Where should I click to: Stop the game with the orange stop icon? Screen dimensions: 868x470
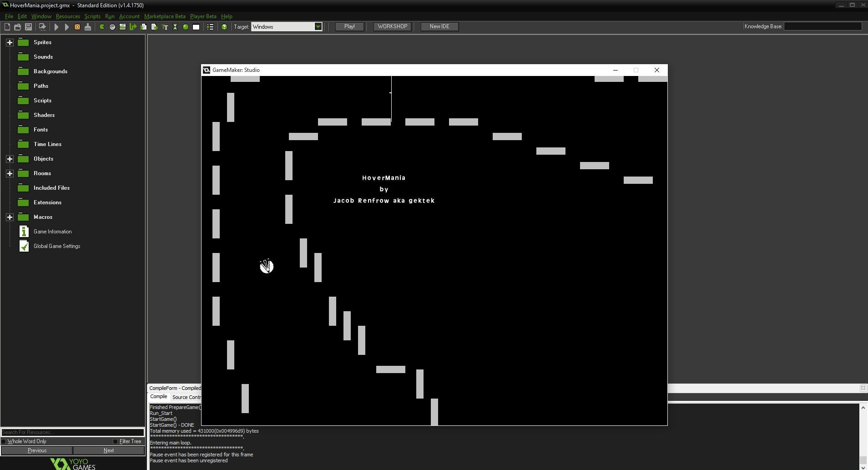(x=77, y=27)
